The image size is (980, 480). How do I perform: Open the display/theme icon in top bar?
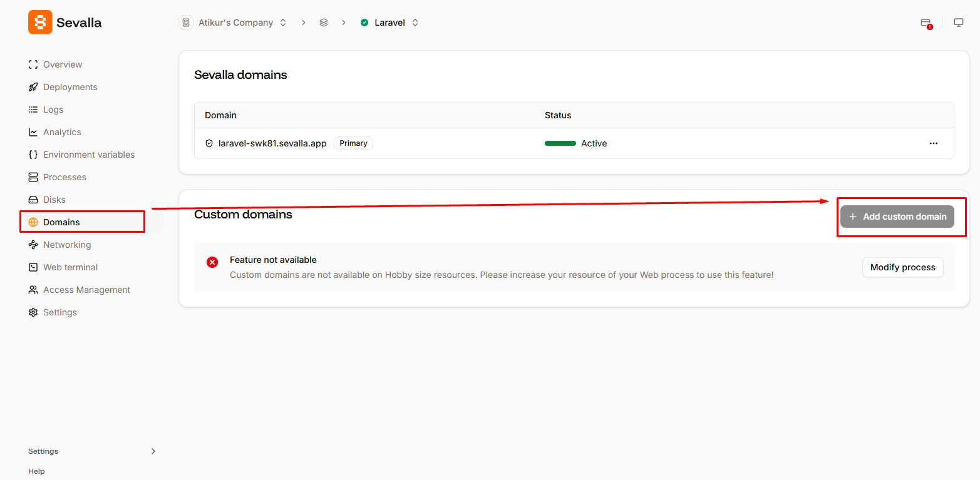coord(958,22)
